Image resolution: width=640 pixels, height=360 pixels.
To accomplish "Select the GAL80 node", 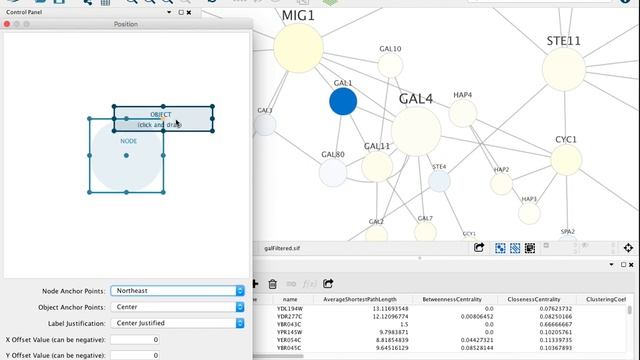I will click(333, 173).
